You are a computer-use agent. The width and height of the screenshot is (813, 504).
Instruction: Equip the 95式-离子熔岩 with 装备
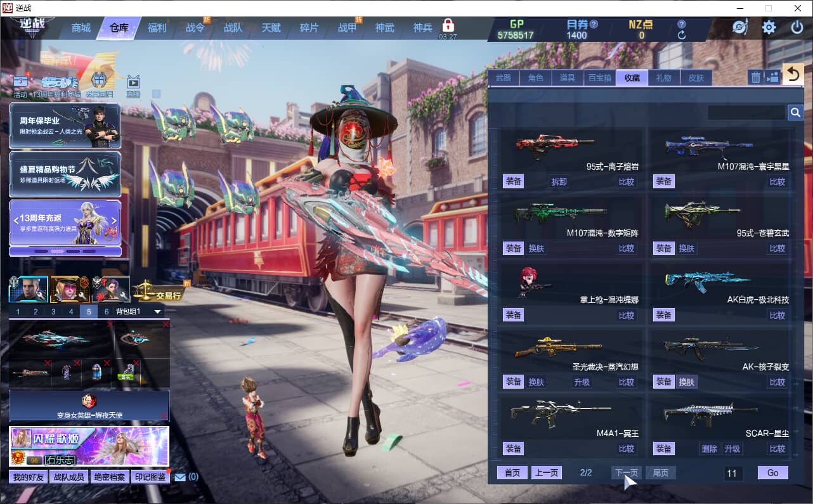pyautogui.click(x=513, y=181)
